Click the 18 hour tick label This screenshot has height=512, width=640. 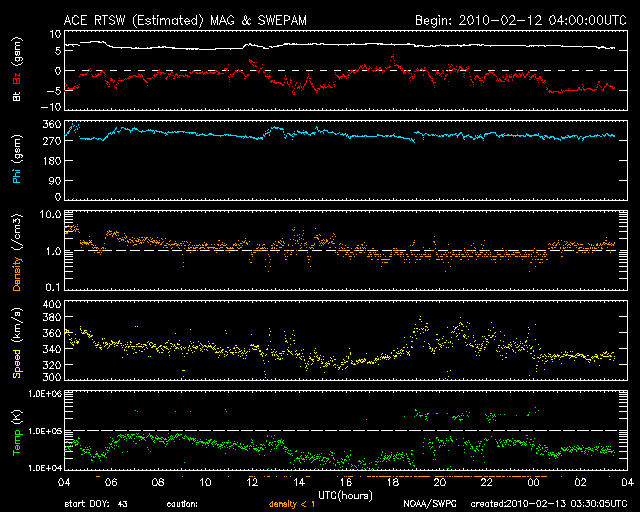[393, 481]
